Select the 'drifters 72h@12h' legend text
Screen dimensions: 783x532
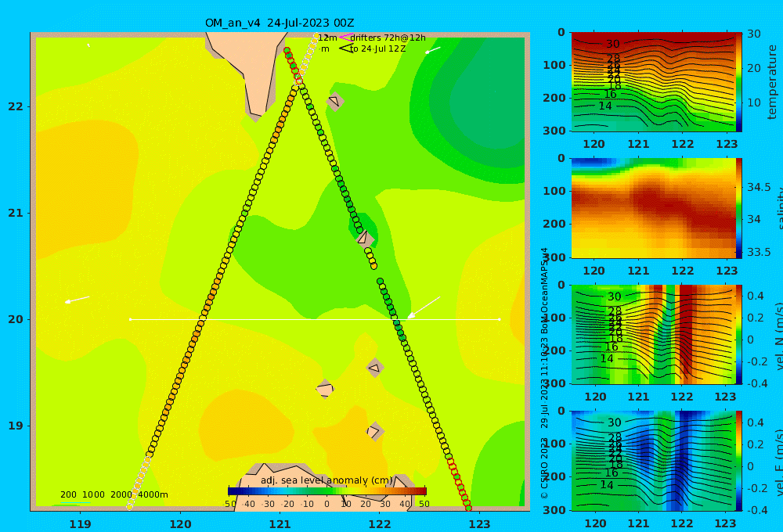[x=388, y=38]
